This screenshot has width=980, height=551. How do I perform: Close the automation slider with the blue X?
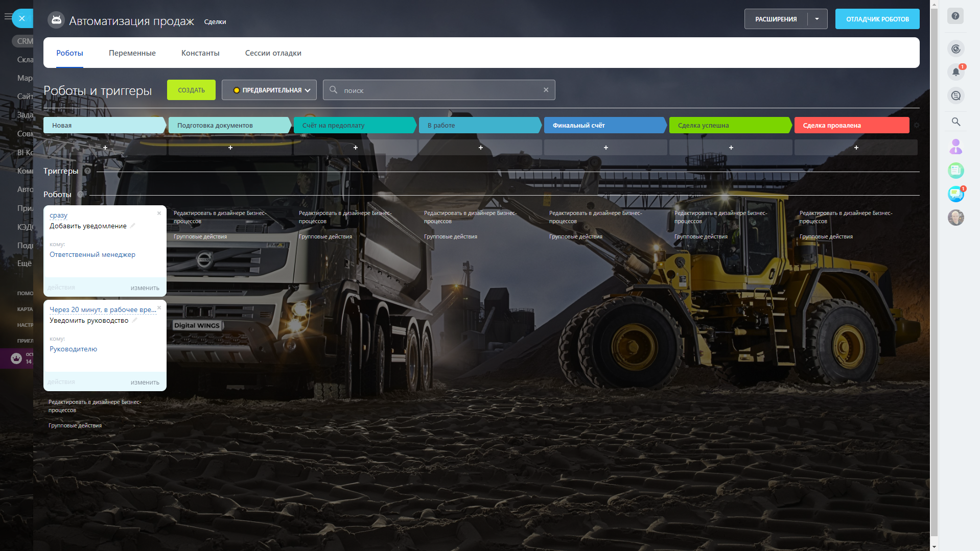(22, 18)
